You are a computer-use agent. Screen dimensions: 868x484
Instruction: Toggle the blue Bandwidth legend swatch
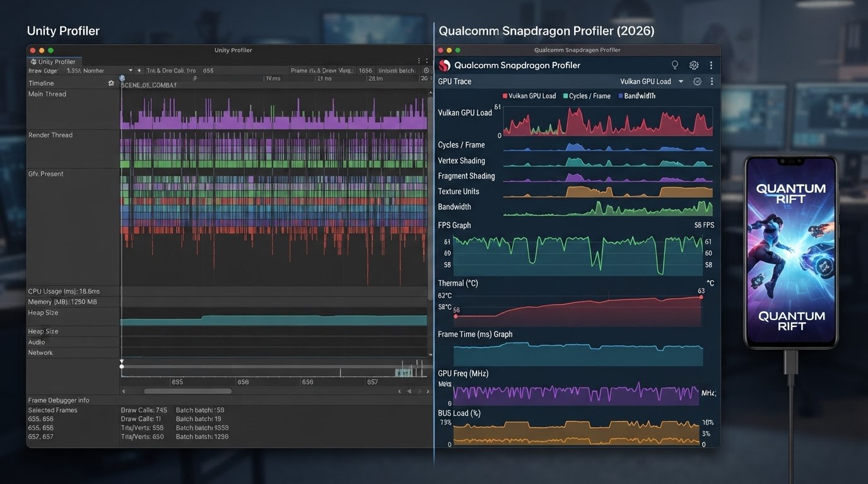tap(621, 96)
